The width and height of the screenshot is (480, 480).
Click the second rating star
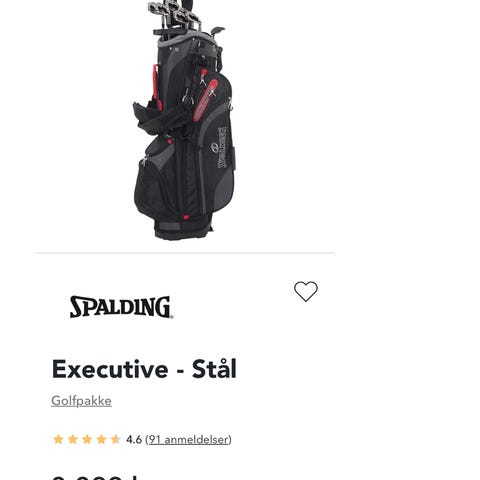tap(73, 439)
